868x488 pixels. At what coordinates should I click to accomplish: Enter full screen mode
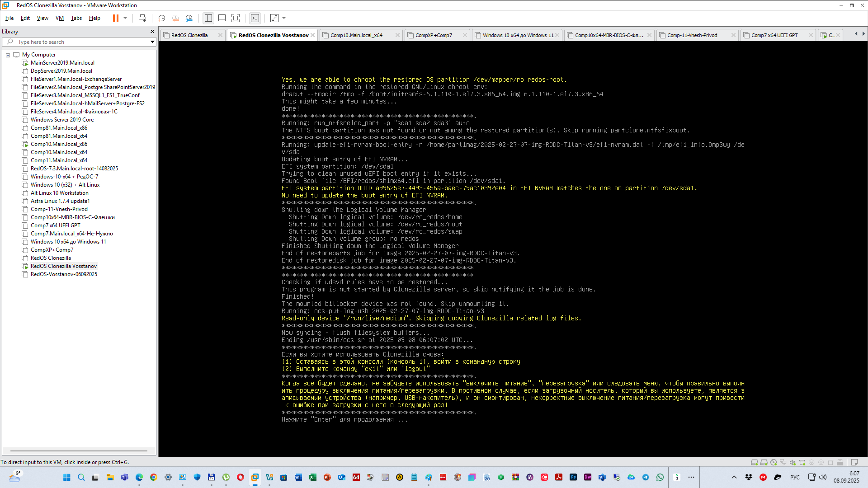[236, 18]
